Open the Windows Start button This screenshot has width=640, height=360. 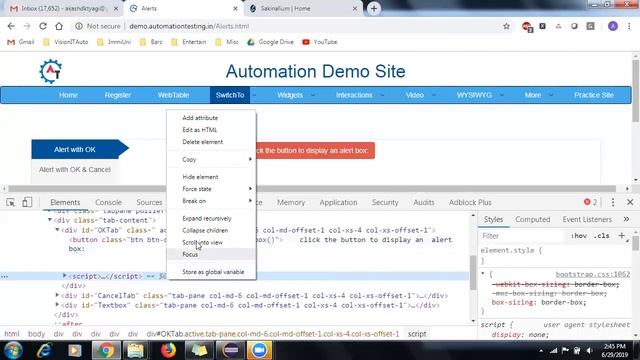(13, 350)
